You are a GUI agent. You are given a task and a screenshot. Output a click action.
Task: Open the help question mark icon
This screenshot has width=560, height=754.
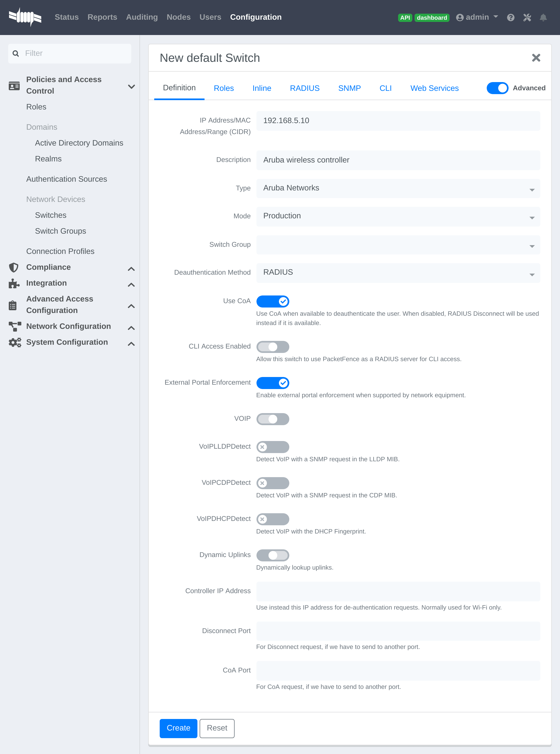point(511,18)
